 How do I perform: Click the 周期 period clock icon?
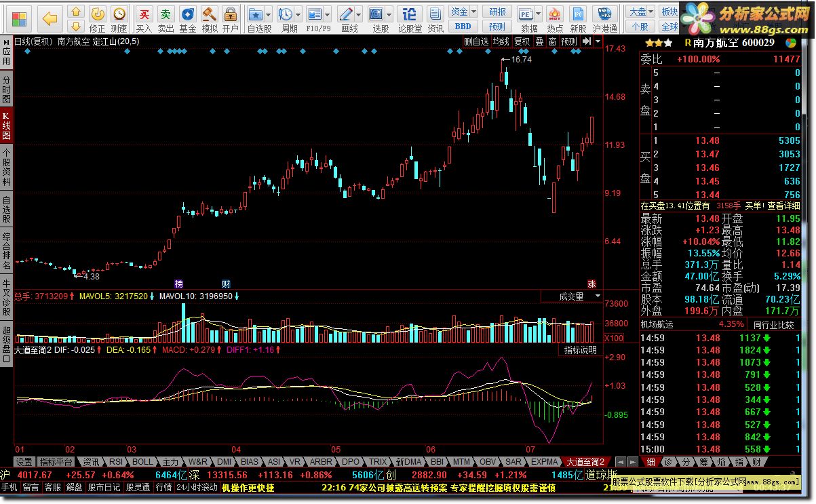286,14
